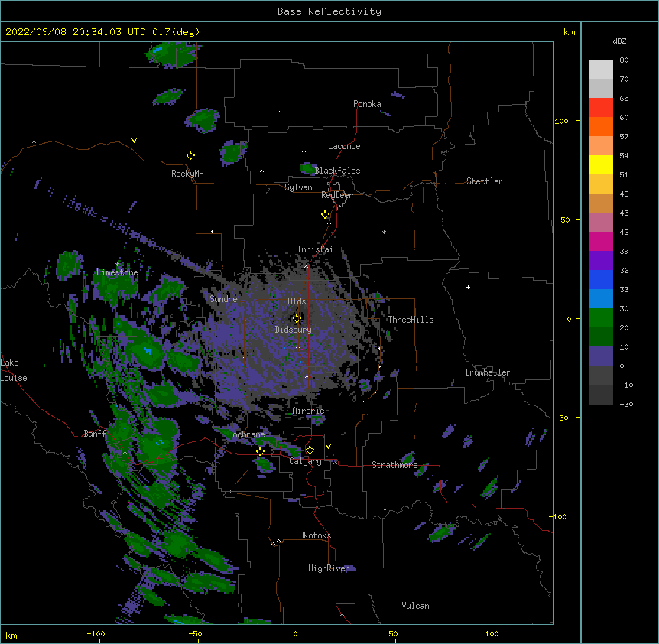The image size is (659, 644).
Task: Select the yellow v marker east of Calgary
Action: [x=328, y=447]
